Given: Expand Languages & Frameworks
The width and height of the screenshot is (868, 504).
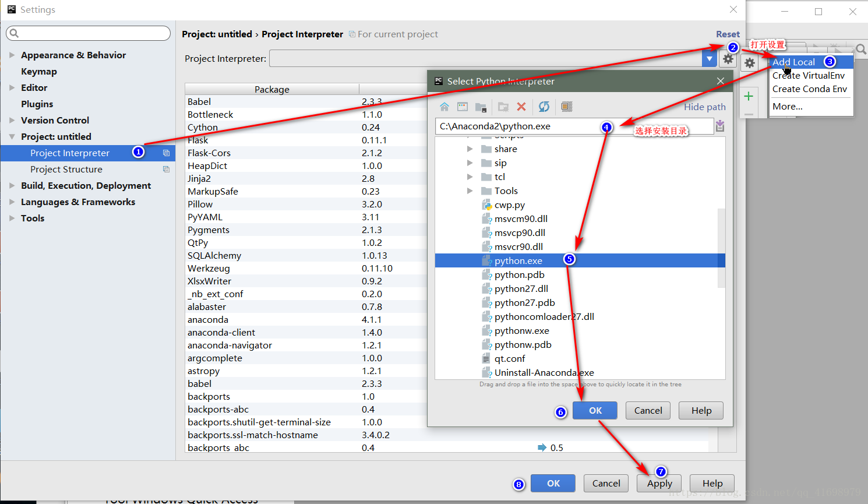Looking at the screenshot, I should tap(12, 202).
